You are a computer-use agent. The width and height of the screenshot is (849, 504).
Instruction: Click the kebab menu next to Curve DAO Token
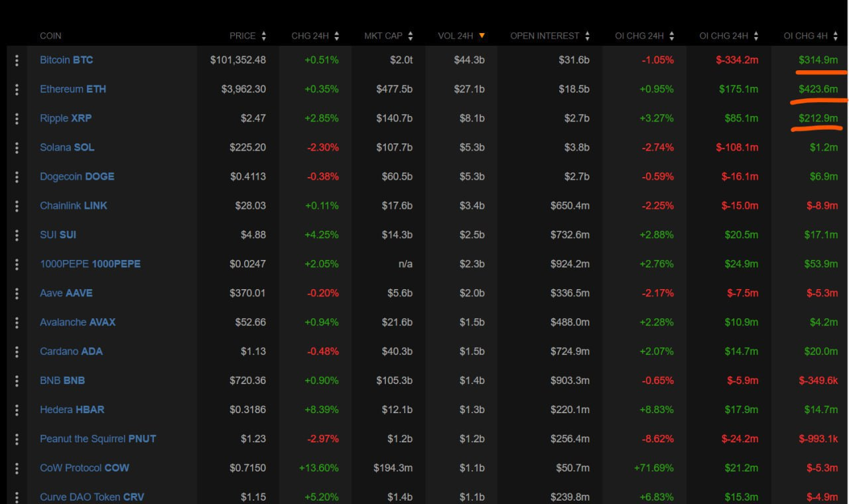16,497
